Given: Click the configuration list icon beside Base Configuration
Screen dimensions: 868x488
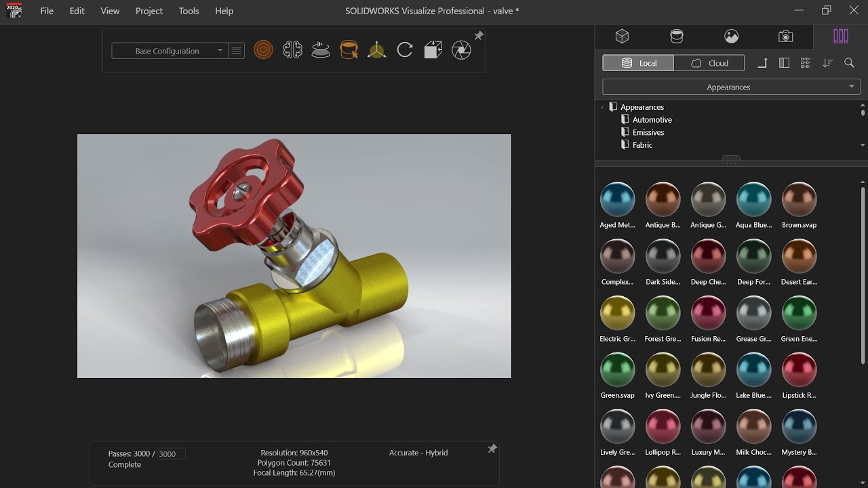Looking at the screenshot, I should click(x=237, y=51).
